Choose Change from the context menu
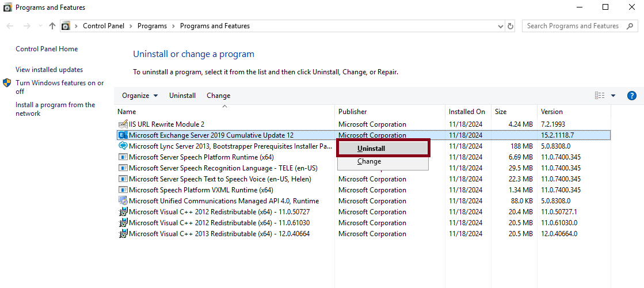Viewport: 644px width, 288px height. pos(383,161)
